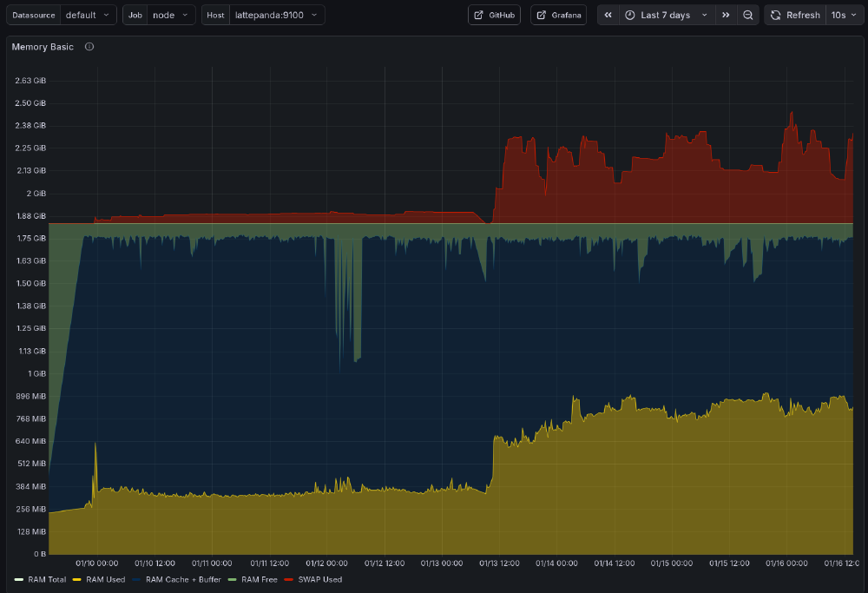Viewport: 868px width, 593px height.
Task: Click the Grafana external link icon
Action: (x=541, y=15)
